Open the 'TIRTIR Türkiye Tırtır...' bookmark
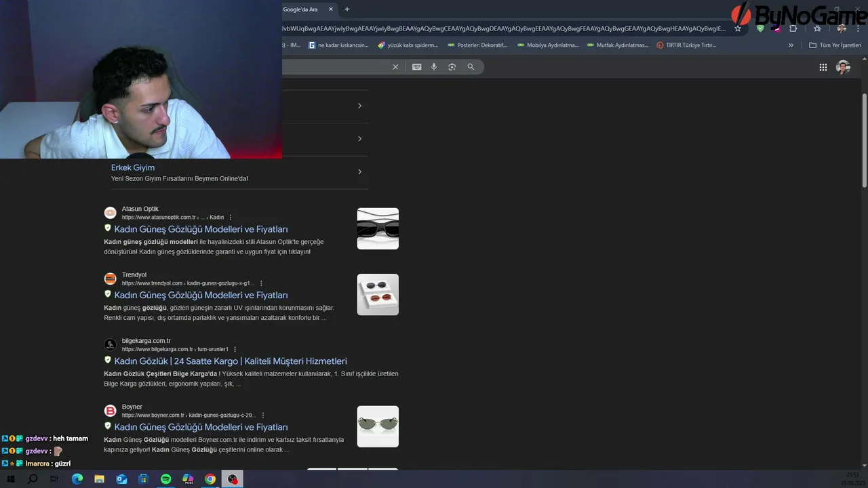 [686, 45]
